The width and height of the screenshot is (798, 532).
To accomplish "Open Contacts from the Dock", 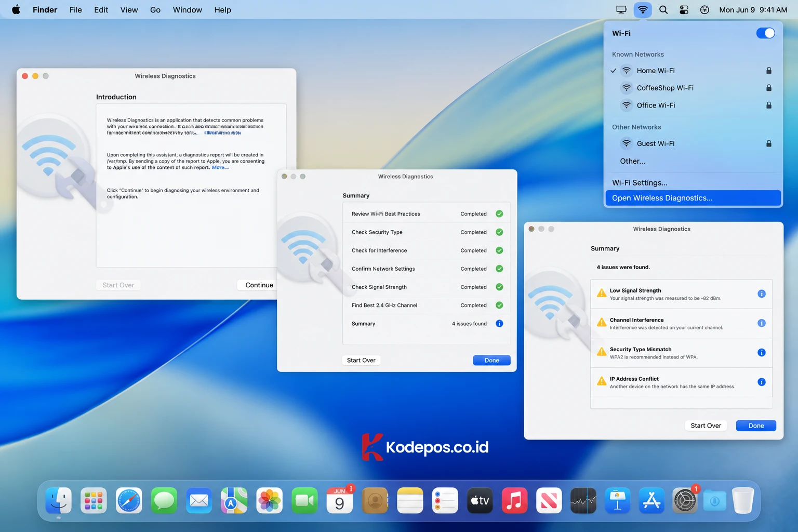I will click(375, 501).
